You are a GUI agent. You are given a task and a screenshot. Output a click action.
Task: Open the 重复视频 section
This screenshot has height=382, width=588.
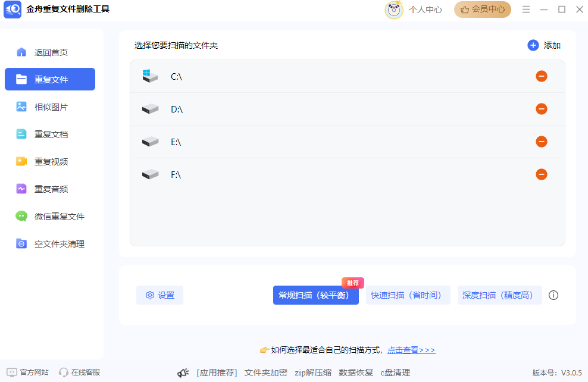point(50,162)
